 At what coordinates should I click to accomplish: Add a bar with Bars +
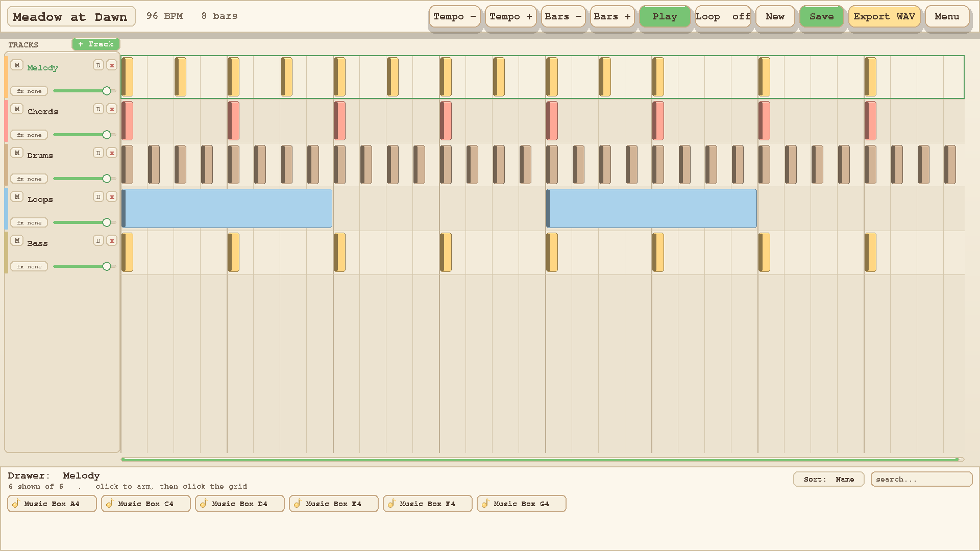pos(612,17)
